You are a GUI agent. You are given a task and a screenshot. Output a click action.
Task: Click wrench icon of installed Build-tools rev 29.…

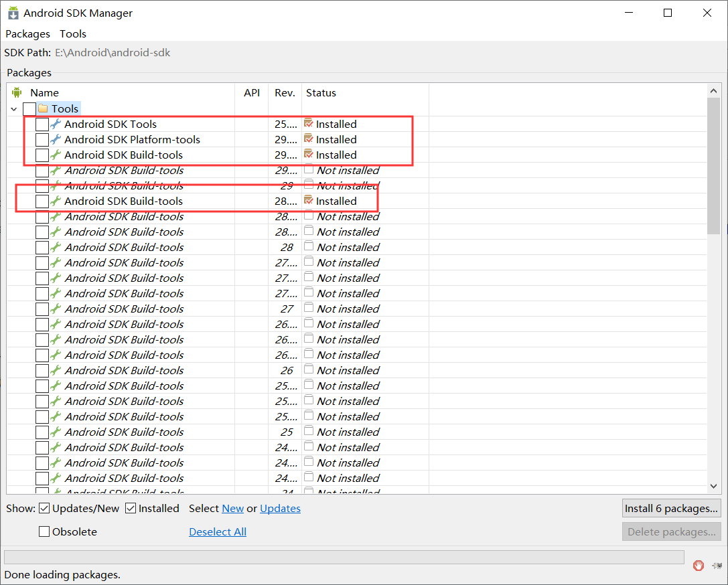click(56, 155)
